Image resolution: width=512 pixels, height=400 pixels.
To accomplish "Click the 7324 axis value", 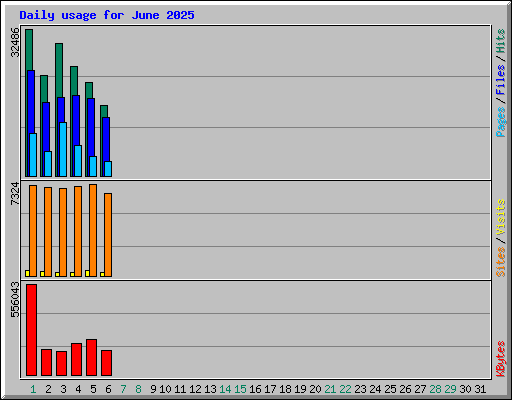I will (15, 194).
